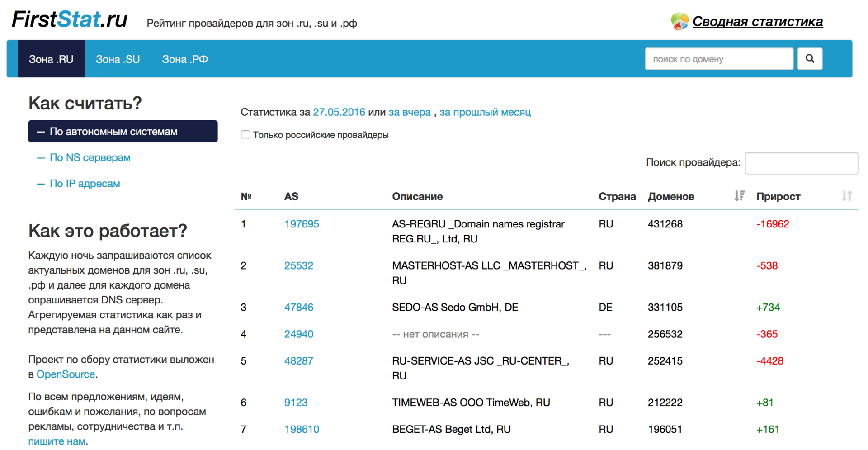This screenshot has width=868, height=450.
Task: Click growth value -365
Action: click(x=767, y=334)
